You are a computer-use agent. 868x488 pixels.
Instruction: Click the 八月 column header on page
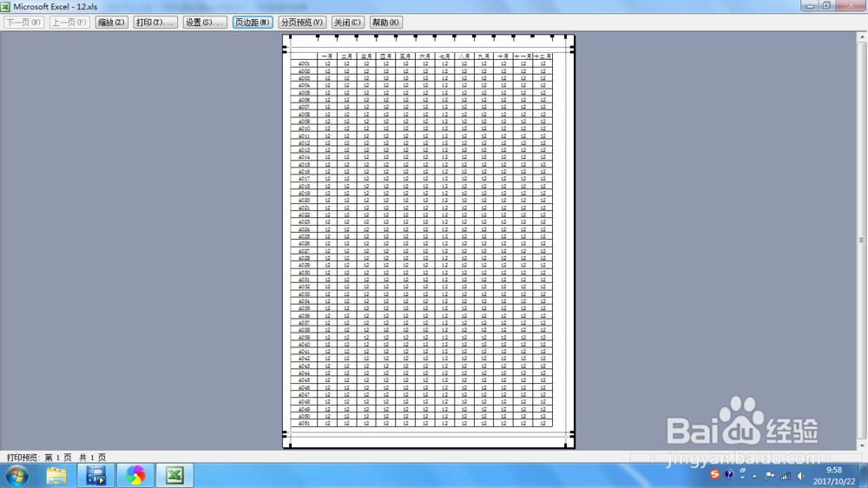tap(464, 56)
